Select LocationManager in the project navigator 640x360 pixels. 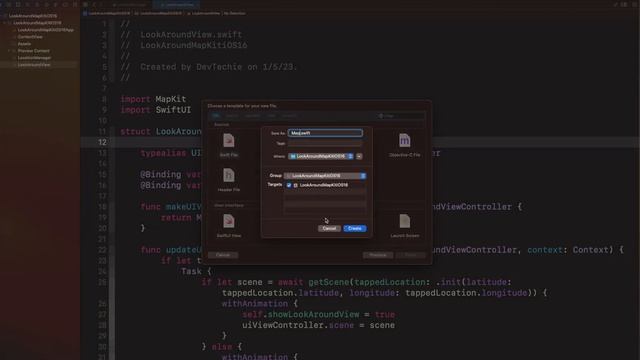[x=34, y=58]
